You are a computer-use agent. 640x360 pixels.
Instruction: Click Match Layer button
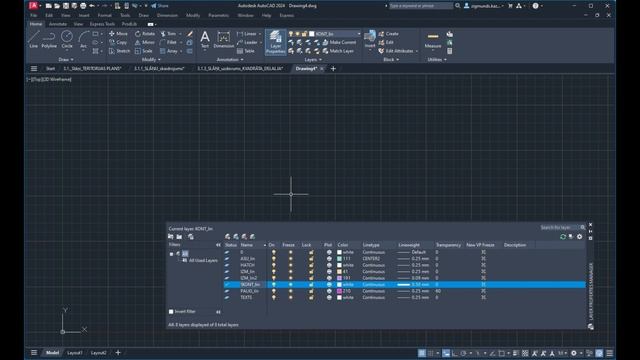[338, 51]
